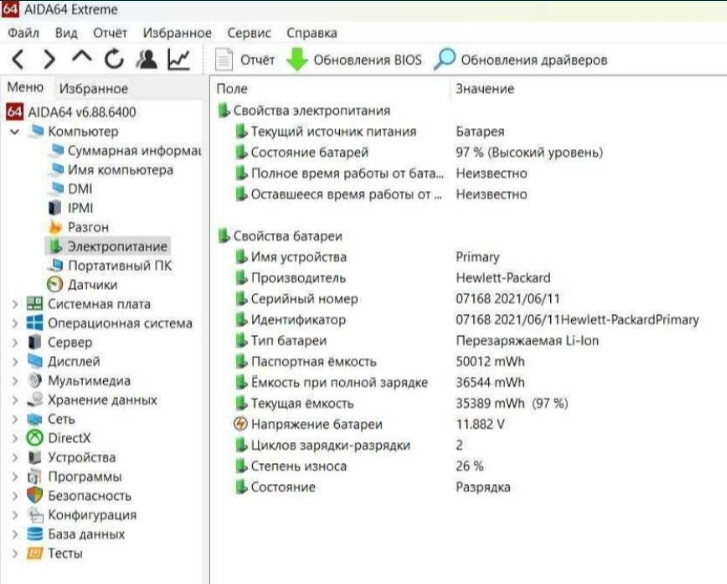Click the Refresh toolbar icon

point(114,59)
